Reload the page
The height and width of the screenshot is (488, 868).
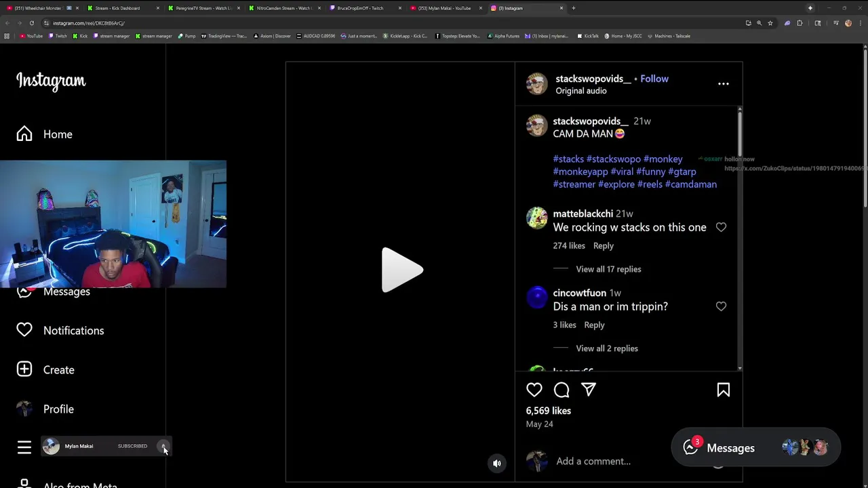point(31,23)
